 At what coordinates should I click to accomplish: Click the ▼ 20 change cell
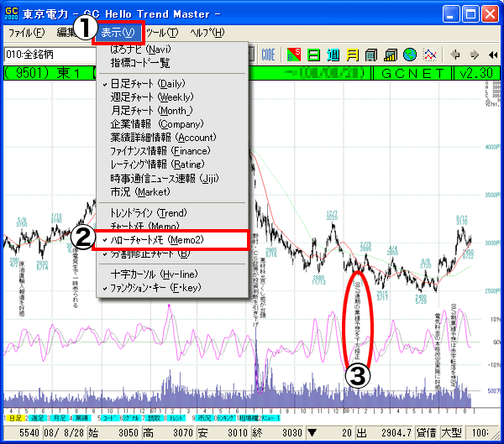pyautogui.click(x=330, y=433)
